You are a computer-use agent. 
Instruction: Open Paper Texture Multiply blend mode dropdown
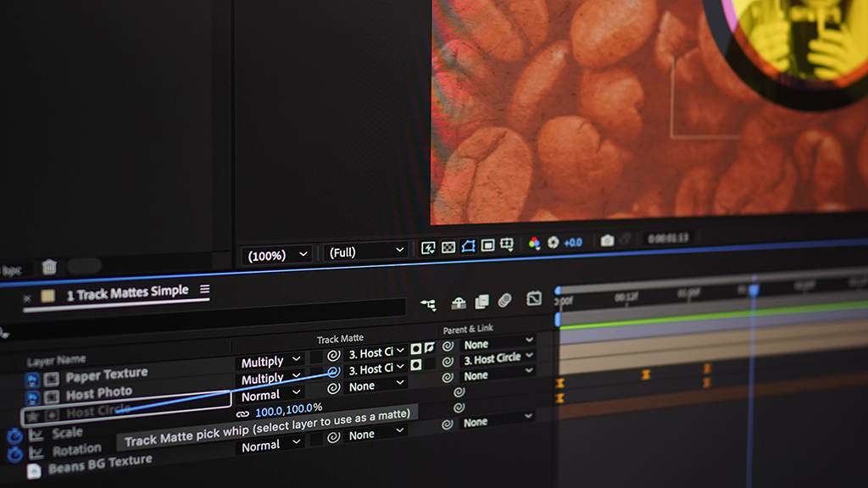click(270, 361)
